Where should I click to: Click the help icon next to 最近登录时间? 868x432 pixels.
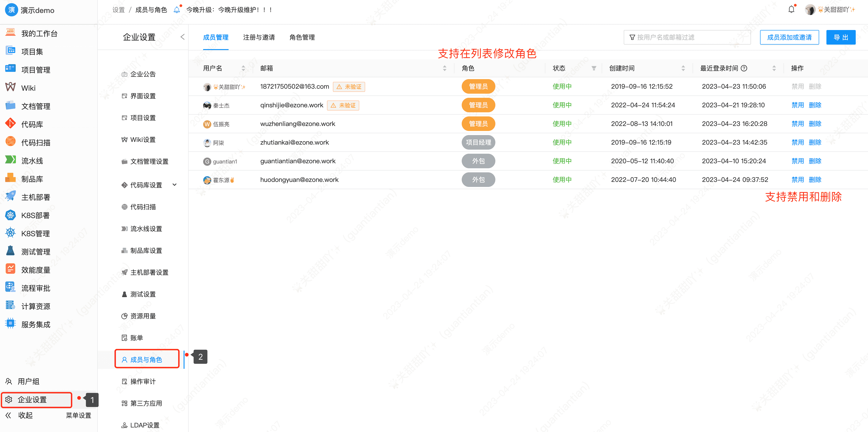tap(744, 68)
